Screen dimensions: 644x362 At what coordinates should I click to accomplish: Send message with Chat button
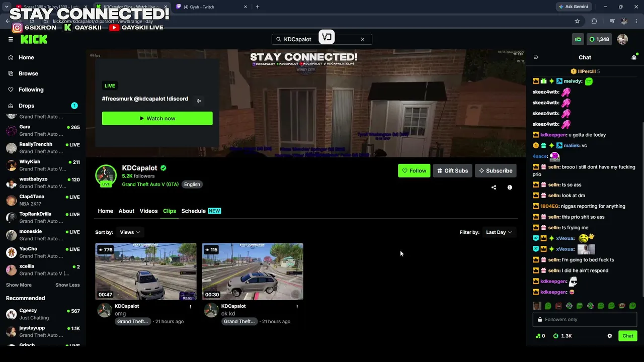click(628, 336)
